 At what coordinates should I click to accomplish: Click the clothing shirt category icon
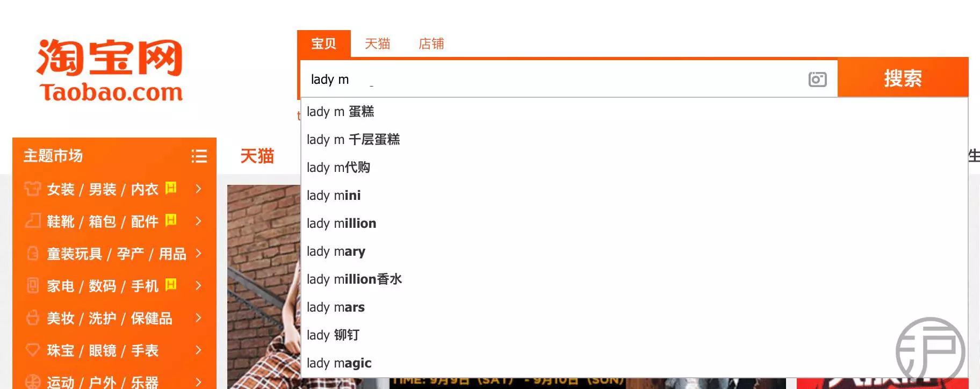pyautogui.click(x=33, y=189)
